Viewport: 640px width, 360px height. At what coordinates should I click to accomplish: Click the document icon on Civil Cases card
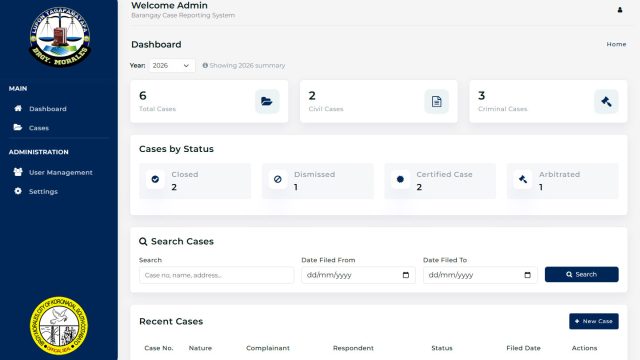[436, 101]
